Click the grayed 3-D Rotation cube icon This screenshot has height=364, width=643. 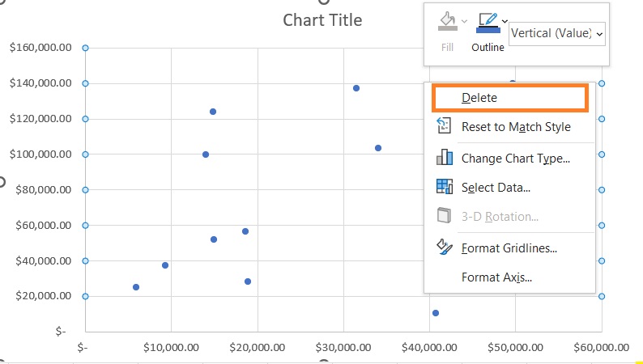click(x=444, y=216)
